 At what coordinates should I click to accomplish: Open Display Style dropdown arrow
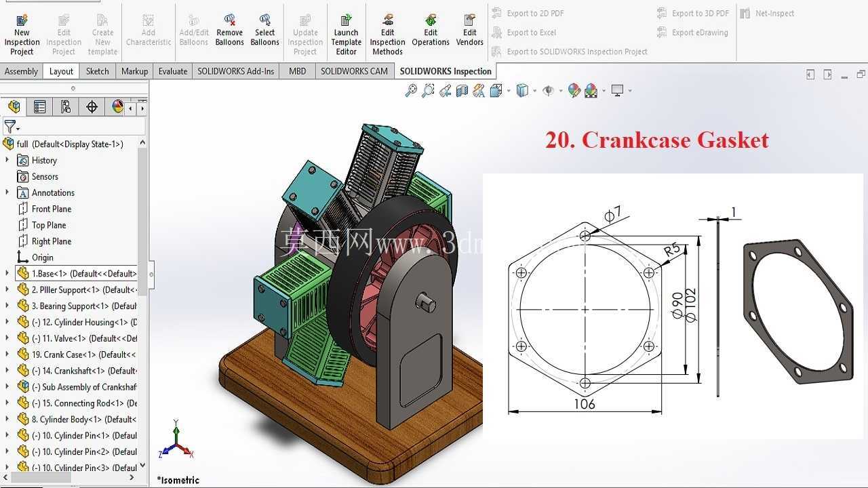535,91
